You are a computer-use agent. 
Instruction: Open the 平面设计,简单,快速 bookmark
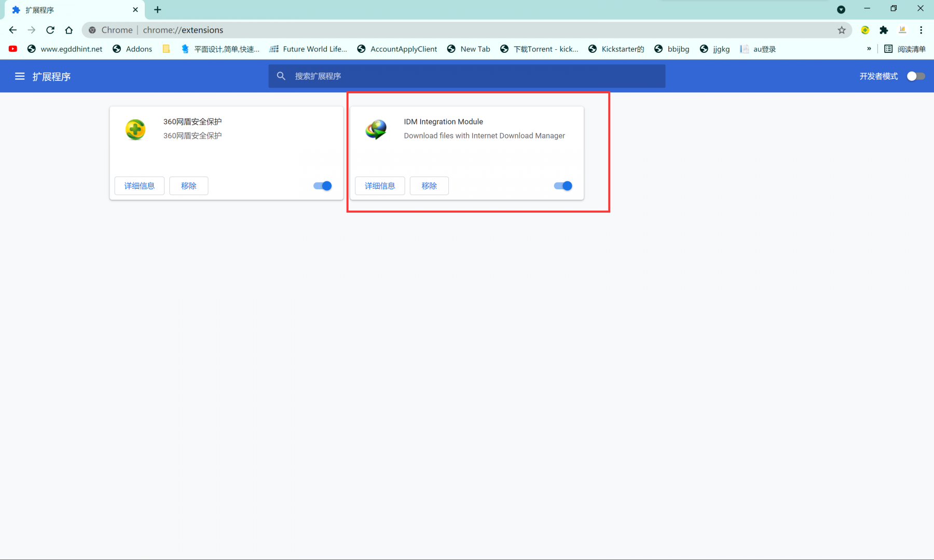tap(220, 49)
